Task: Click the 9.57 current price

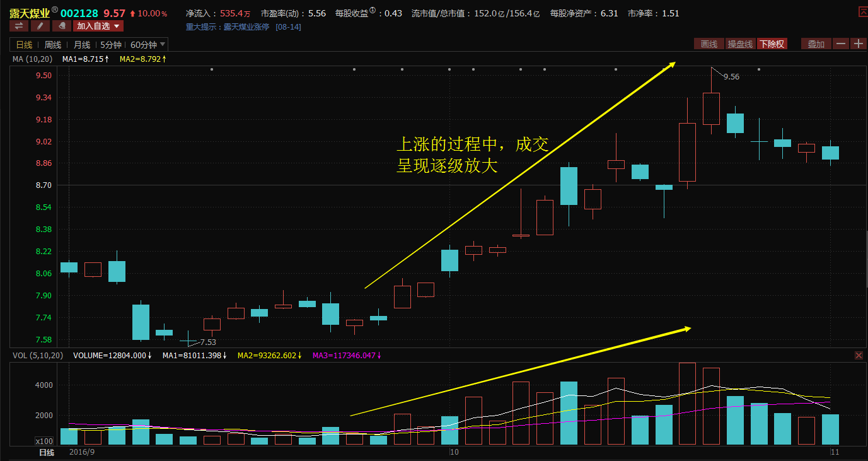Action: pyautogui.click(x=115, y=13)
